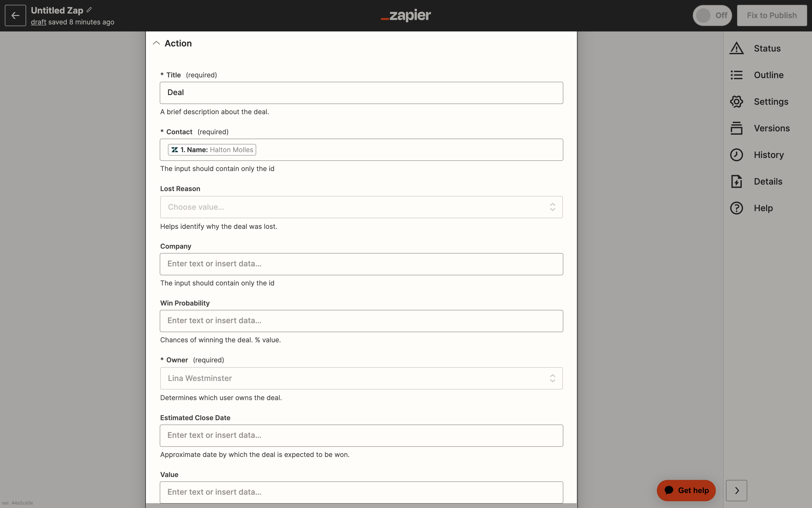Click the draft link under the Zap title

point(39,22)
